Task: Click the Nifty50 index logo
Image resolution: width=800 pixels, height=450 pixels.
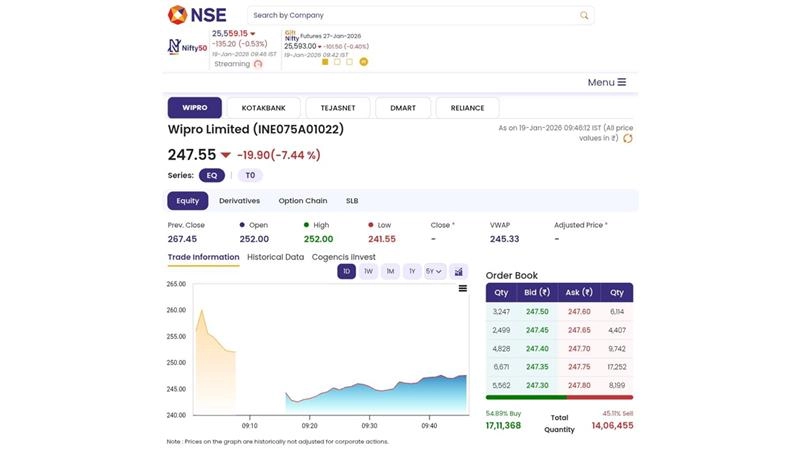Action: coord(186,46)
